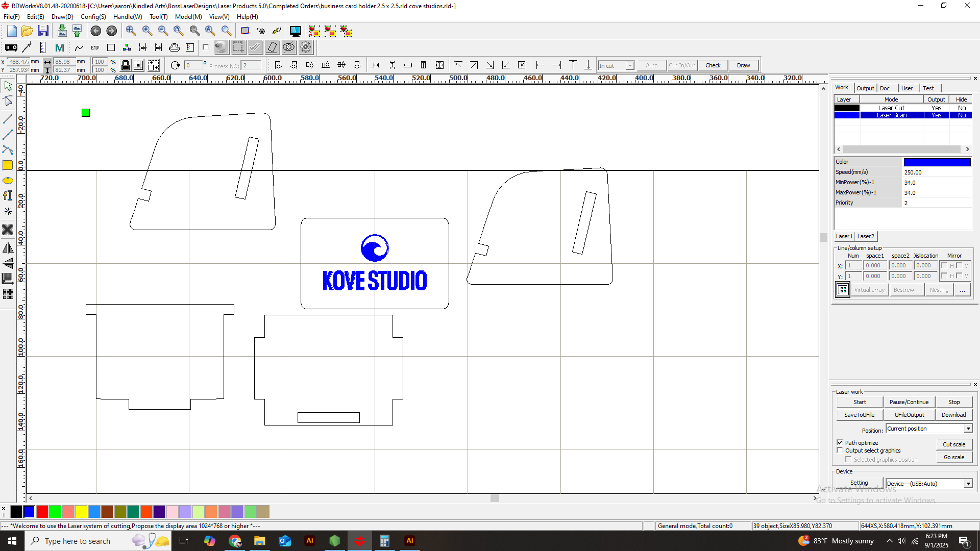Check the X row Mirror H checkbox
980x551 pixels.
944,265
